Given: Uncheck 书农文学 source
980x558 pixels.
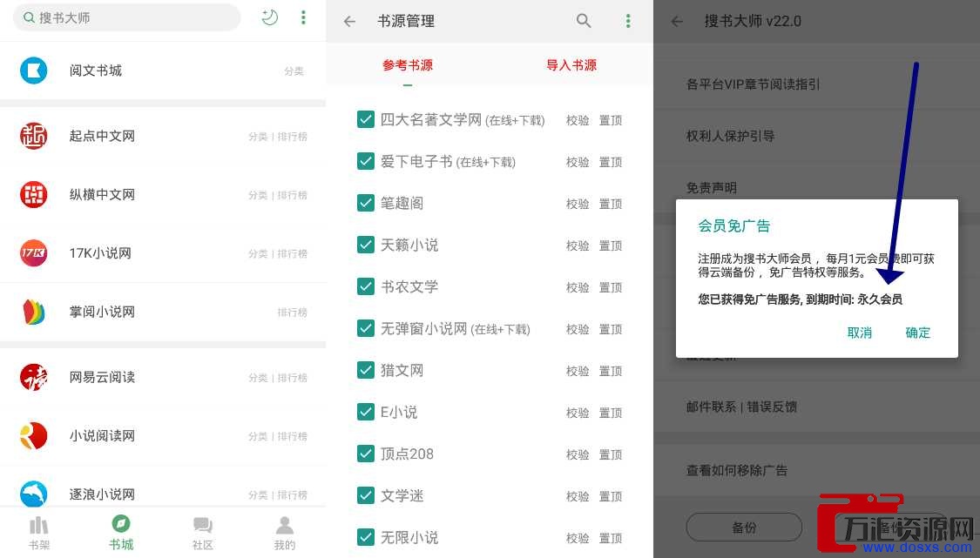Looking at the screenshot, I should click(366, 286).
